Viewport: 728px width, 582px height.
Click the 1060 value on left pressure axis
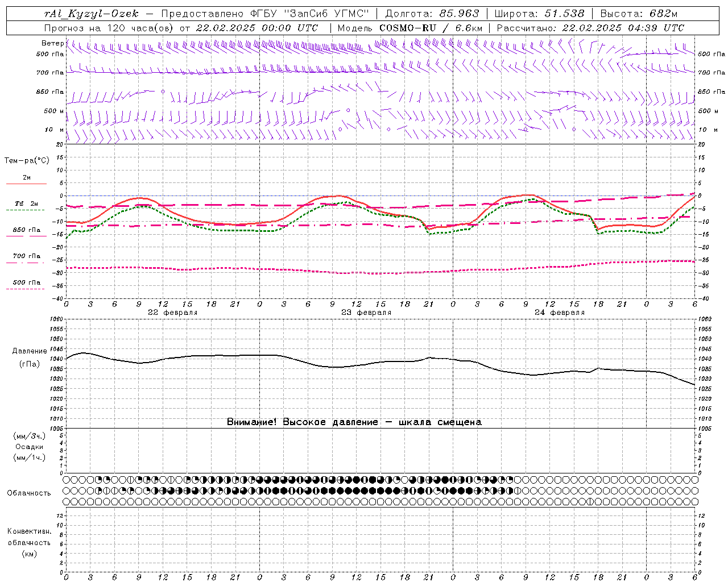(x=58, y=319)
